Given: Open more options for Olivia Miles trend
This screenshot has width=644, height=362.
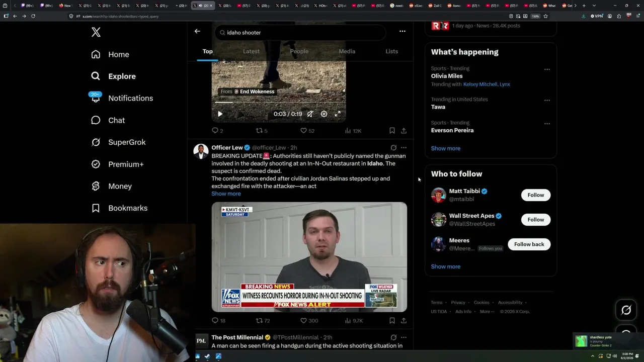Looking at the screenshot, I should 547,69.
